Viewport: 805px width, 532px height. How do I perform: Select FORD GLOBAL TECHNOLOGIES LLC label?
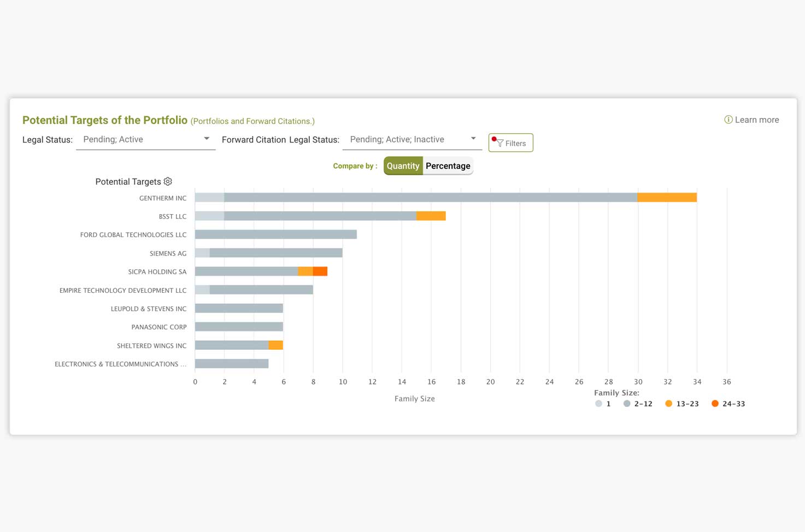(133, 235)
